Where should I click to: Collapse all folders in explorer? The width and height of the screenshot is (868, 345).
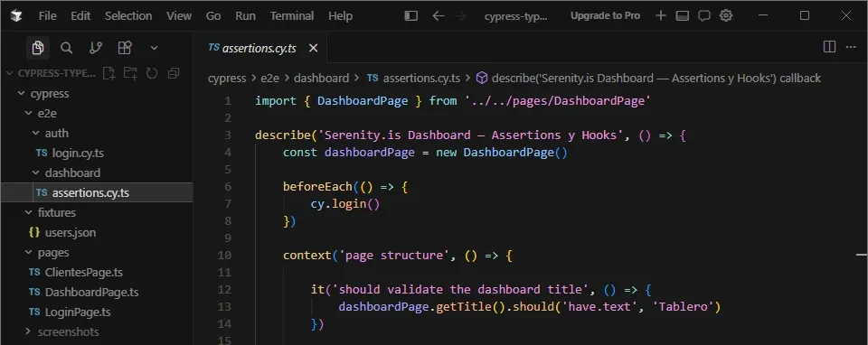coord(174,73)
